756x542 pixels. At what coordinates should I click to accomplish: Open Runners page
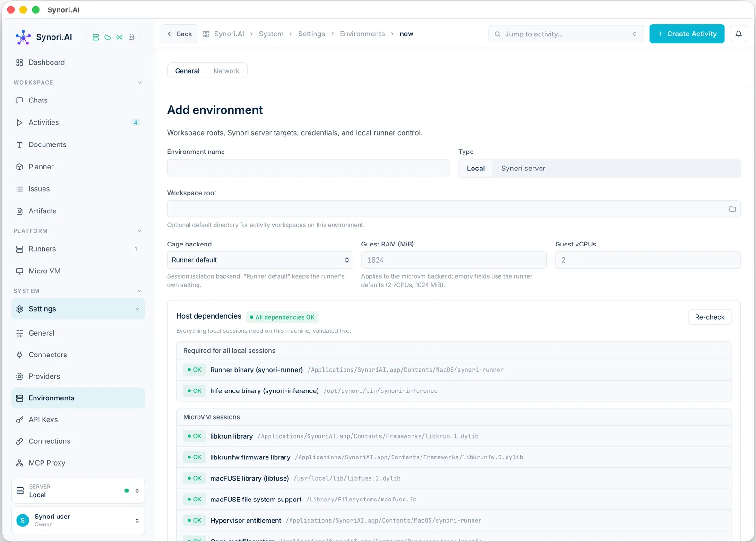tap(78, 249)
